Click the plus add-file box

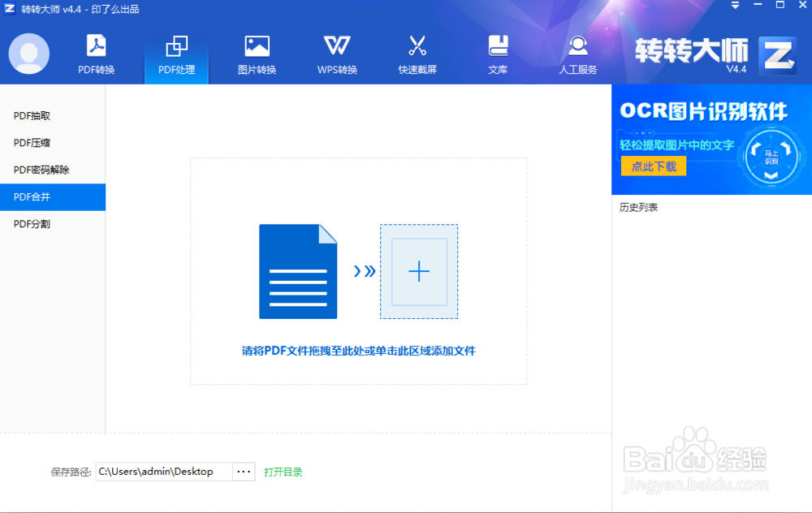click(x=419, y=271)
